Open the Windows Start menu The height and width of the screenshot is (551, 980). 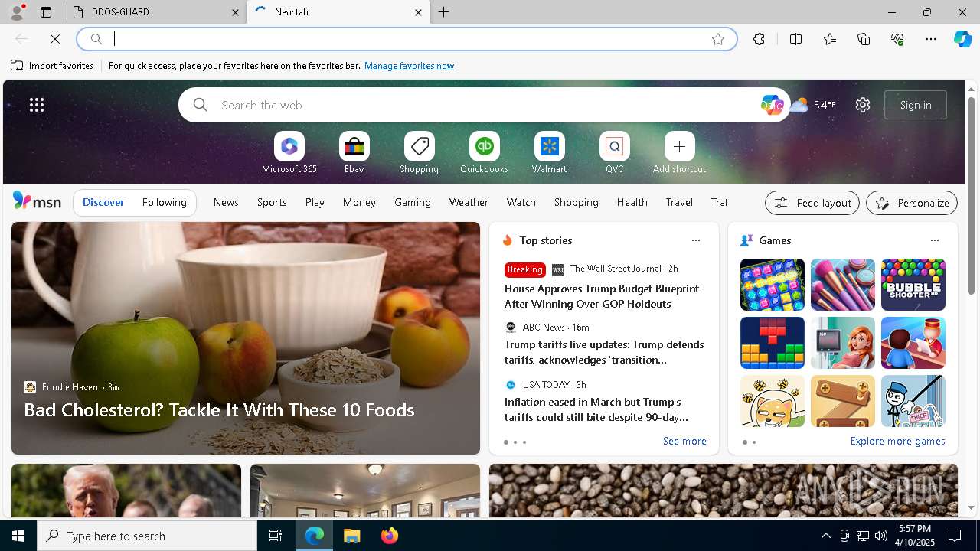[x=18, y=536]
